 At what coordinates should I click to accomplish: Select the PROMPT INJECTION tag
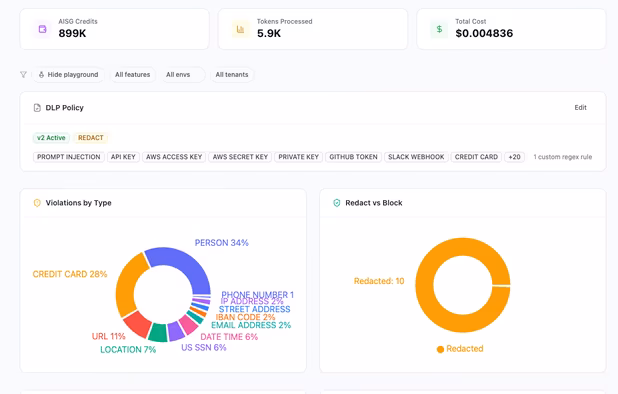(x=69, y=157)
